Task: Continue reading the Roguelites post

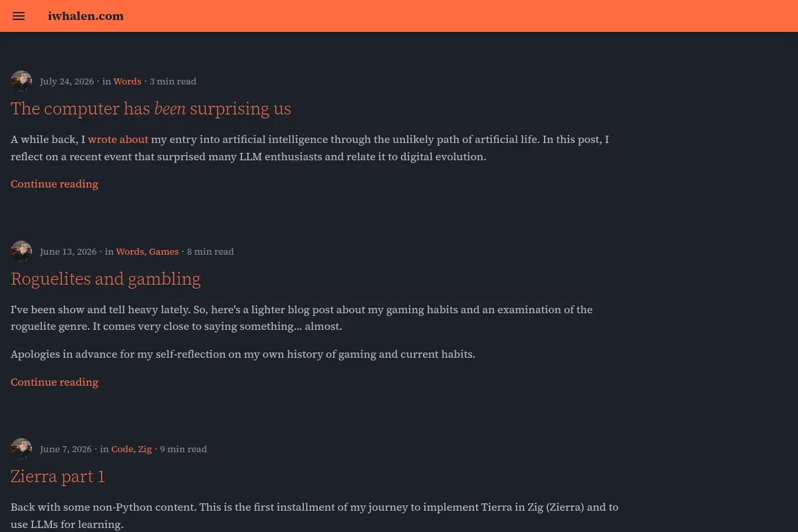Action: point(55,382)
